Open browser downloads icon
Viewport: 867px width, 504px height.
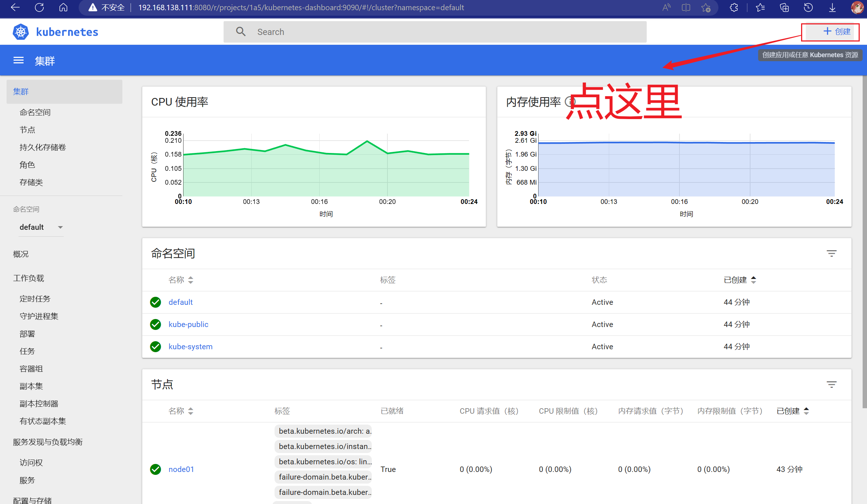coord(832,8)
